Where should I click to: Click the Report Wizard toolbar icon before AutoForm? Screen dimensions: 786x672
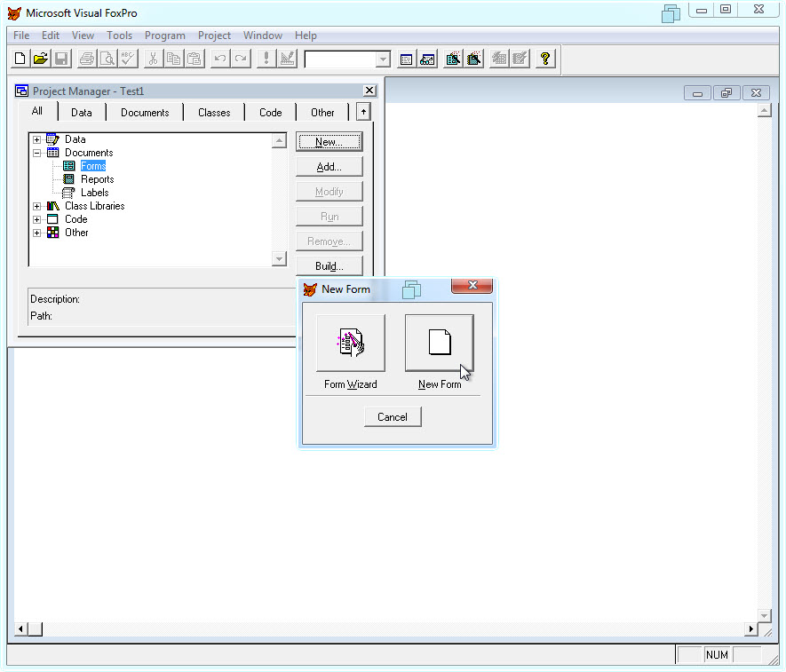[x=473, y=59]
